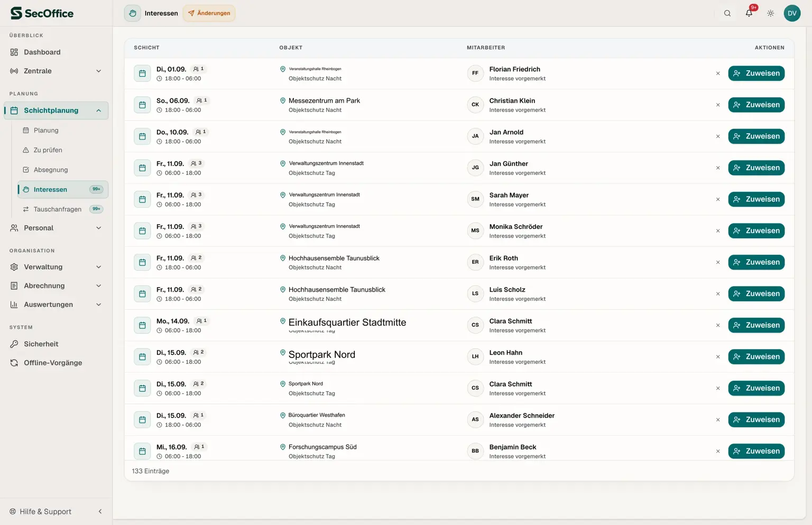
Task: Click calendar icon of Di., 01.09. shift
Action: pyautogui.click(x=142, y=73)
